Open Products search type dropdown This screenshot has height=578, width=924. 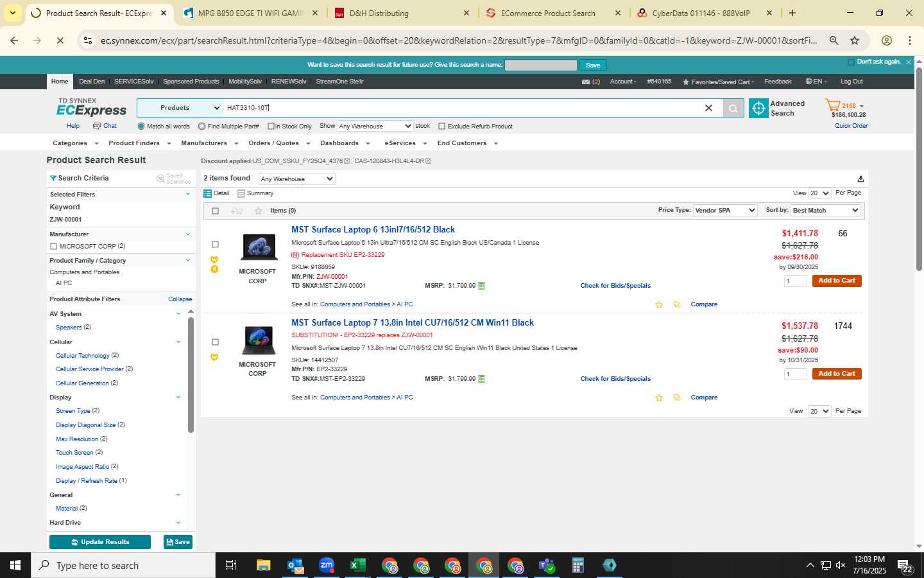click(x=180, y=108)
